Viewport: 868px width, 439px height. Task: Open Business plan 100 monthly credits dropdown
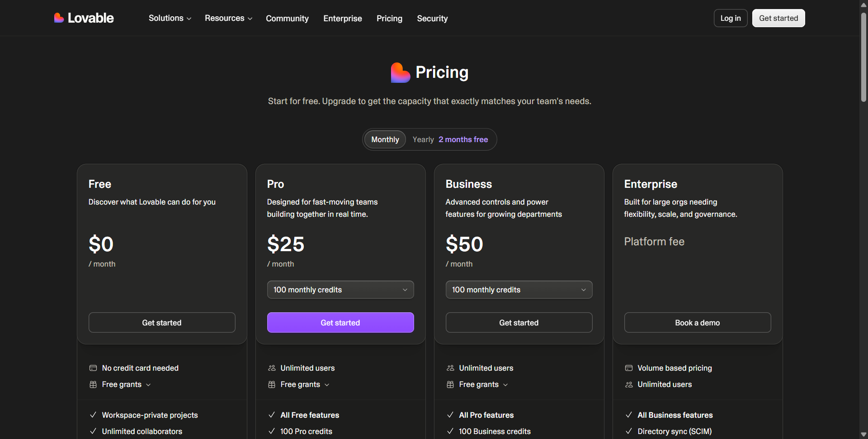point(519,290)
